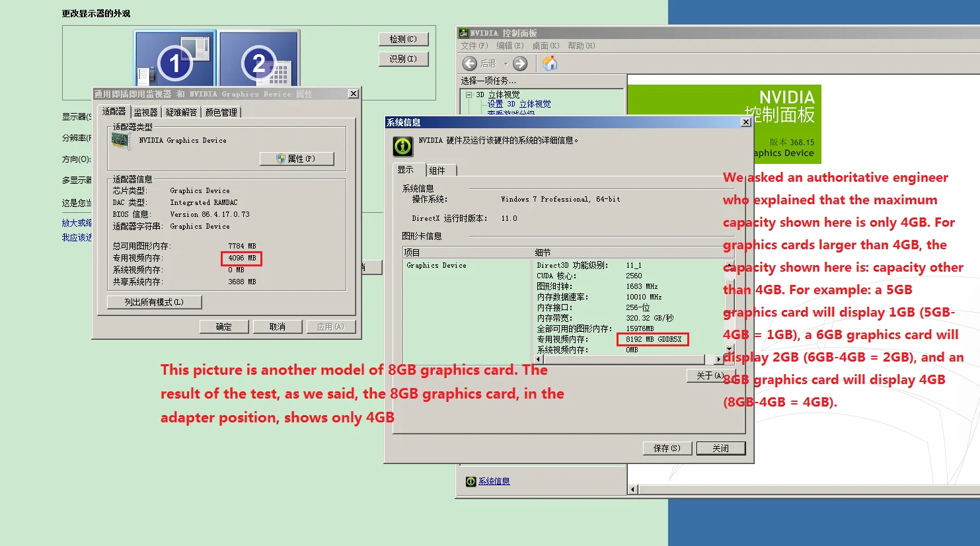Cancel the adapter dialog with 取消
The height and width of the screenshot is (546, 980).
[278, 327]
